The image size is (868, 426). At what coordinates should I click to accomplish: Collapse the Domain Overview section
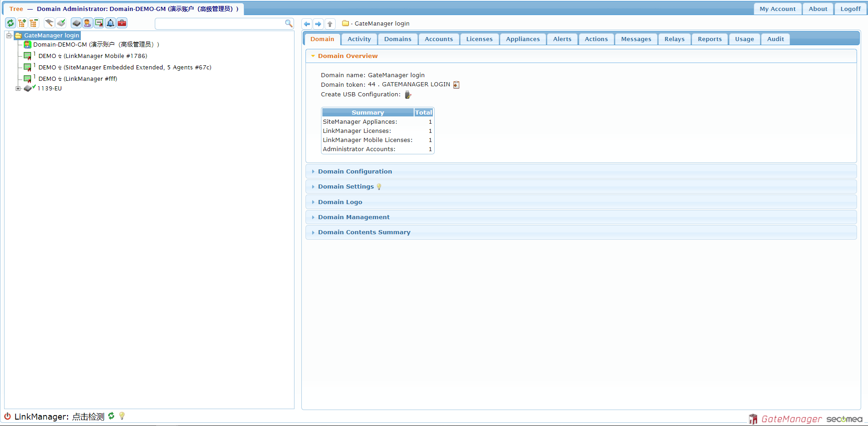[581, 56]
